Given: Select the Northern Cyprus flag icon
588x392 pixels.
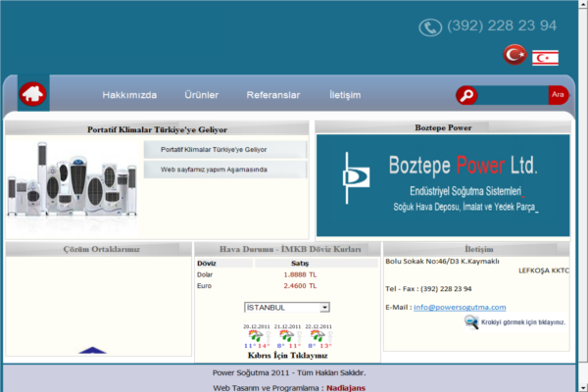Looking at the screenshot, I should point(545,58).
